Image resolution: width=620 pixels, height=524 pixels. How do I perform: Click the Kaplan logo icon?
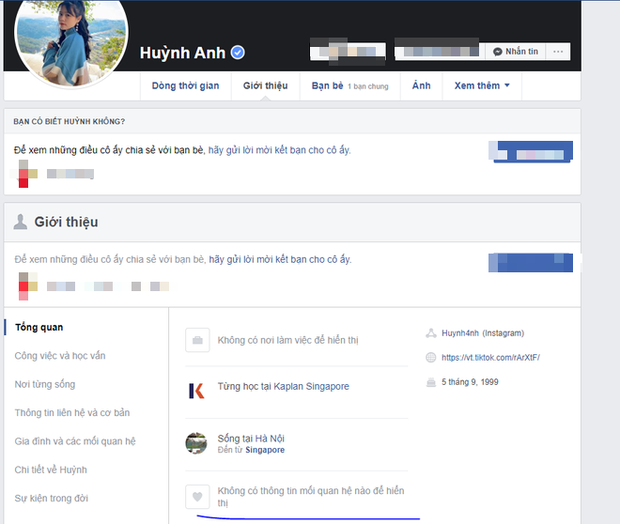(x=197, y=389)
